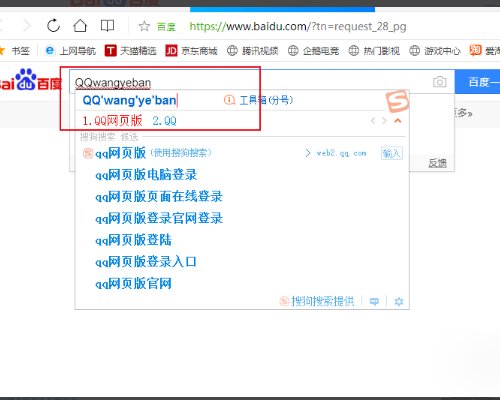
Task: Select suggestion qq网页版官网
Action: pos(133,284)
